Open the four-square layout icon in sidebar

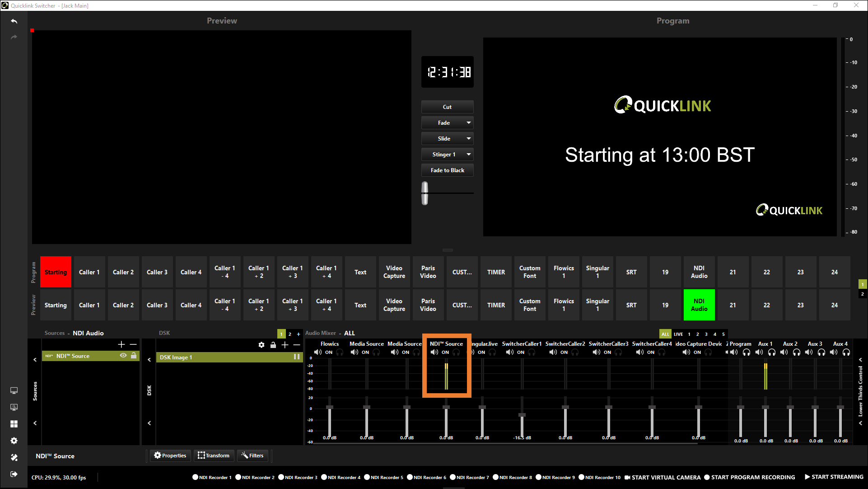[x=14, y=424]
